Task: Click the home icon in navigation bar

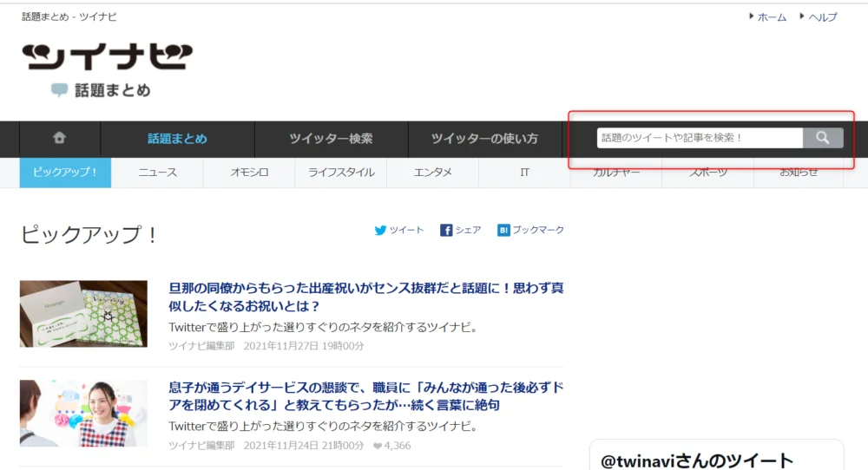Action: pyautogui.click(x=59, y=138)
